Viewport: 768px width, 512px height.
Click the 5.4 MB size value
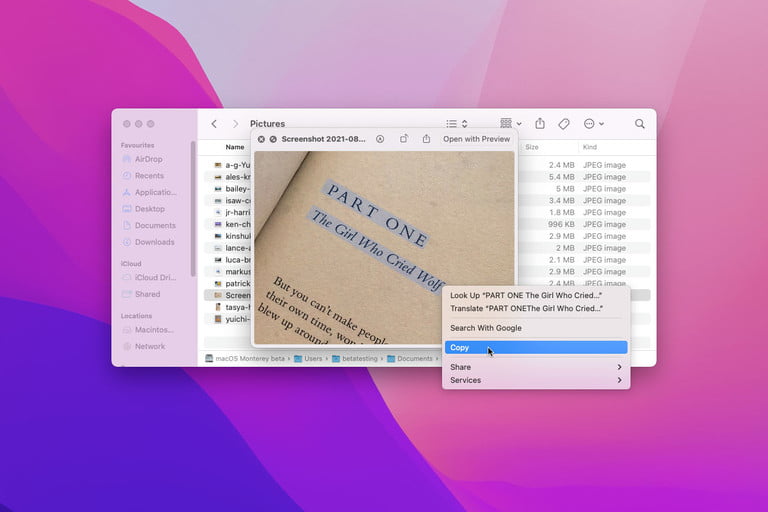point(561,177)
